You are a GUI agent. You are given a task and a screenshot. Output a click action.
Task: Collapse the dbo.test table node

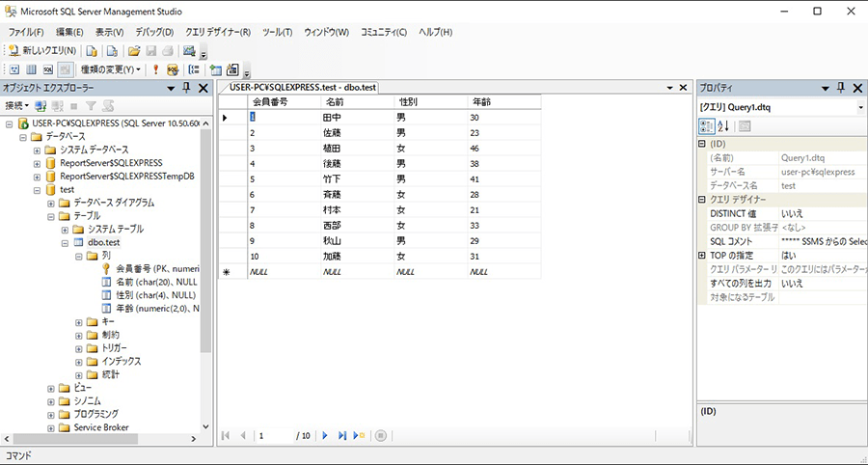65,242
